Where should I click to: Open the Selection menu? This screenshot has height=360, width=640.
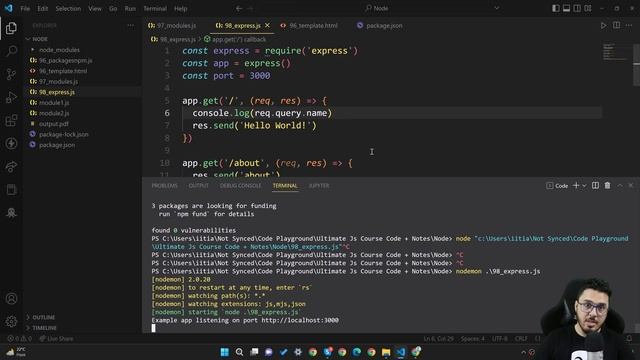click(68, 8)
